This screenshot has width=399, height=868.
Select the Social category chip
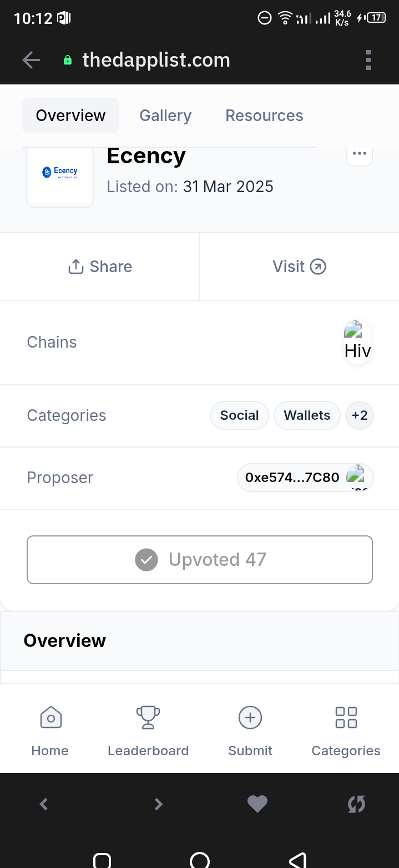[239, 415]
